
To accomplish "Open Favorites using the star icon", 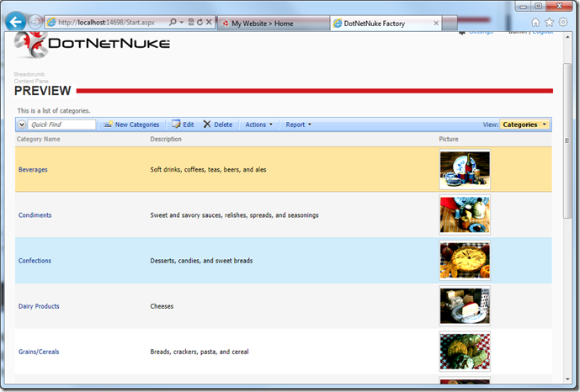I will click(550, 23).
